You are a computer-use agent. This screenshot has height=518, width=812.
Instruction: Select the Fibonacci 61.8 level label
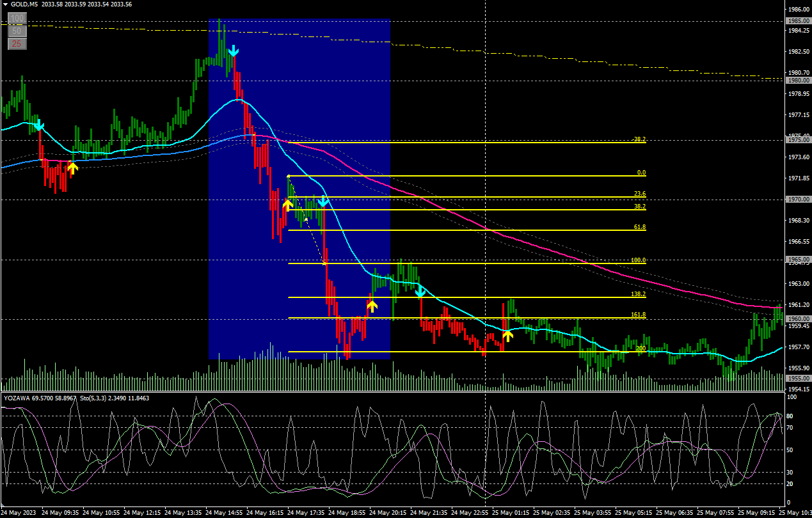pyautogui.click(x=639, y=227)
